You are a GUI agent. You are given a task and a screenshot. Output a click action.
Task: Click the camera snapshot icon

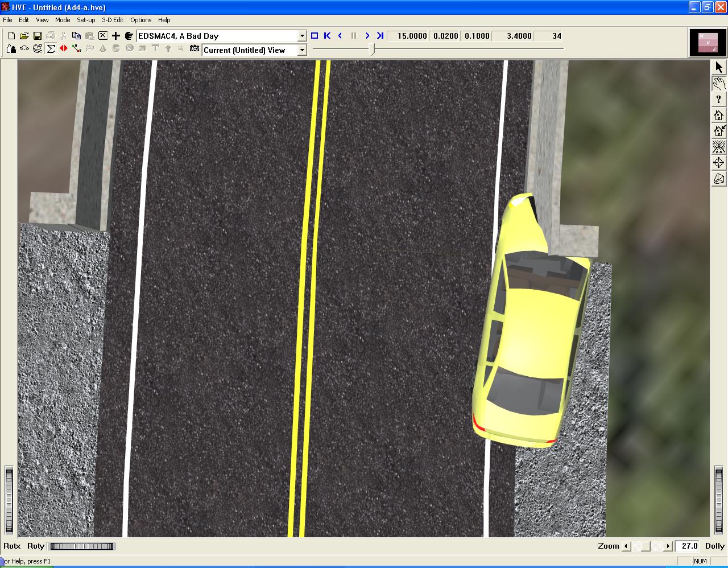click(195, 50)
